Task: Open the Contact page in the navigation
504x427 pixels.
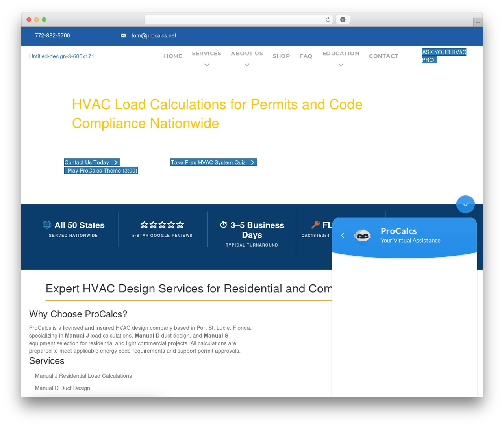Action: pyautogui.click(x=384, y=56)
